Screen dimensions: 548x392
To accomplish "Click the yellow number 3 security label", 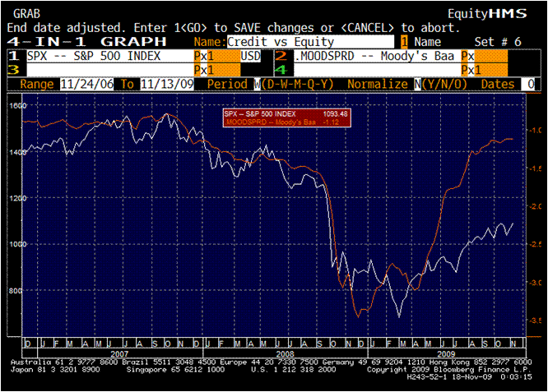I will (x=14, y=70).
